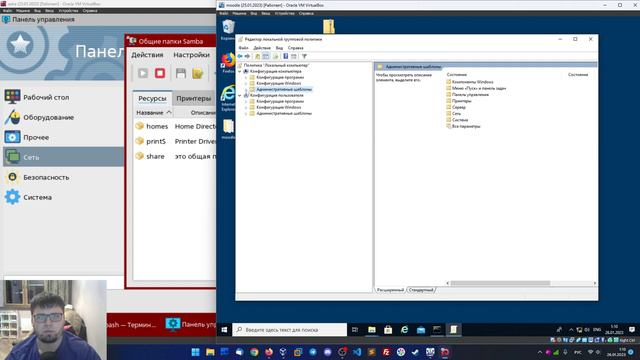Viewport: 640px width, 360px height.
Task: Switch to the Стандартный view tab
Action: pos(421,290)
